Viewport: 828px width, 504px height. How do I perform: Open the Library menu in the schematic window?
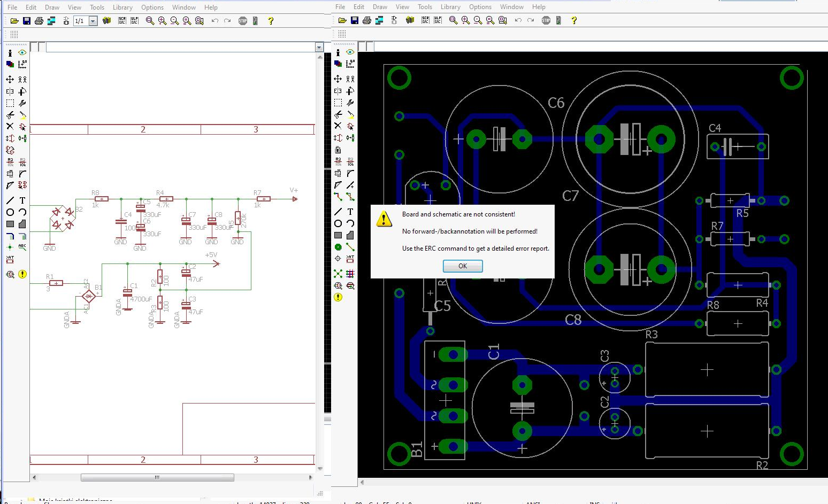coord(122,7)
